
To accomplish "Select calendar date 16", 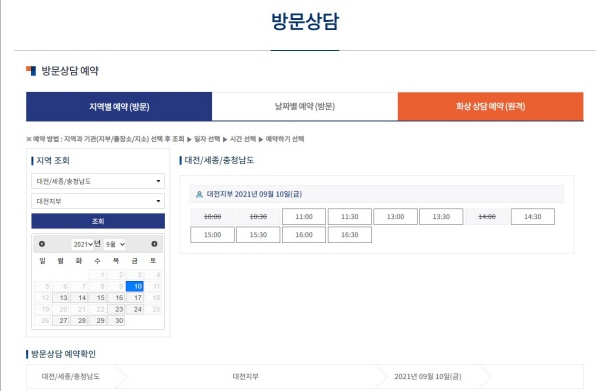I will [x=116, y=298].
